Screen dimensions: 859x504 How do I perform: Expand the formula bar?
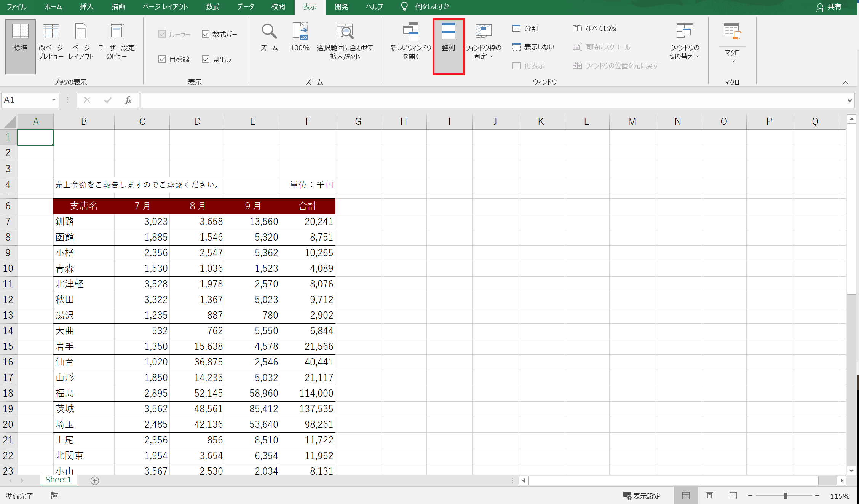pyautogui.click(x=849, y=100)
